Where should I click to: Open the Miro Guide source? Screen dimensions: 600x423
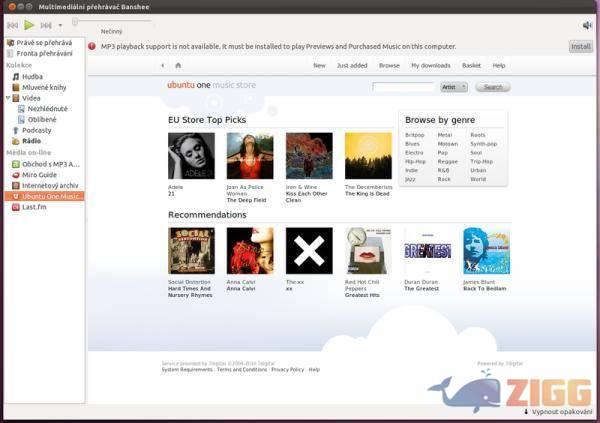click(39, 175)
